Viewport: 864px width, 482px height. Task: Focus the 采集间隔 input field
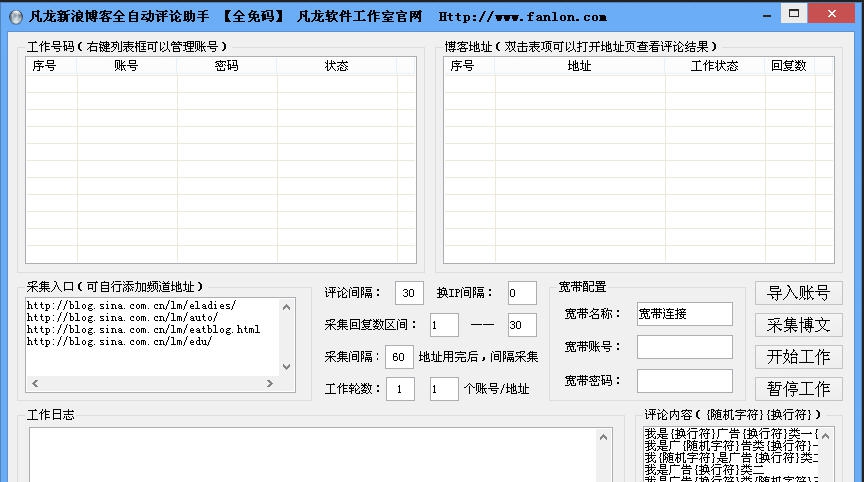pyautogui.click(x=399, y=357)
